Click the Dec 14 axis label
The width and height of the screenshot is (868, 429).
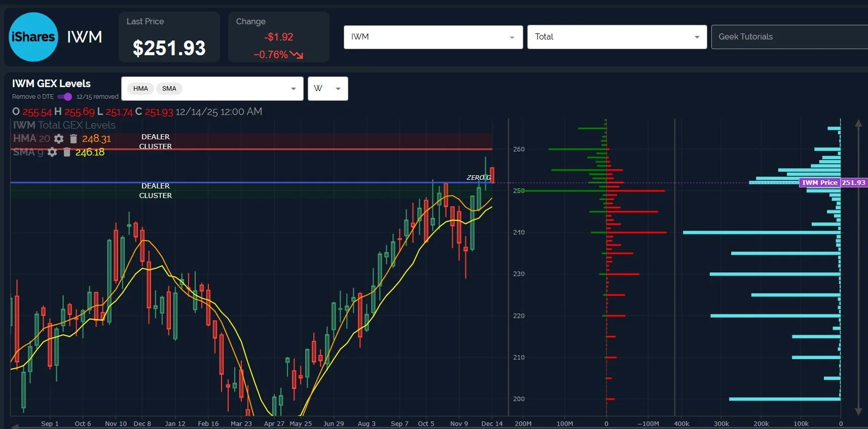tap(492, 423)
